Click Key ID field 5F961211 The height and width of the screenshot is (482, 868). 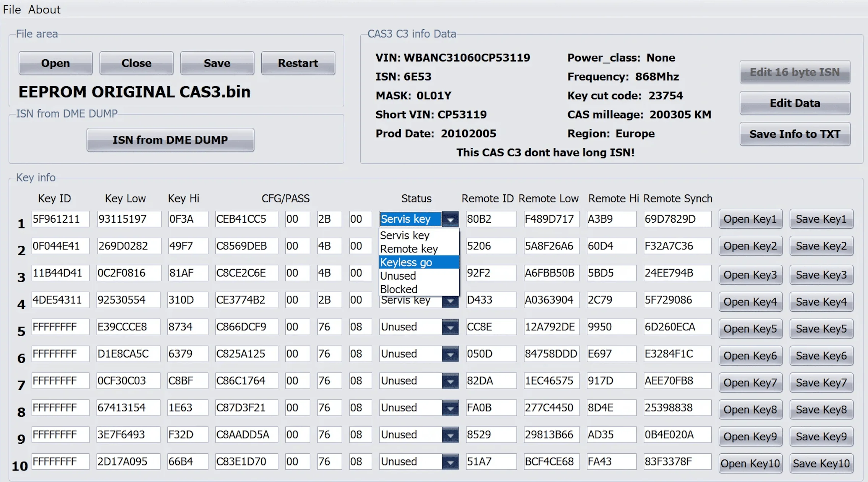60,219
